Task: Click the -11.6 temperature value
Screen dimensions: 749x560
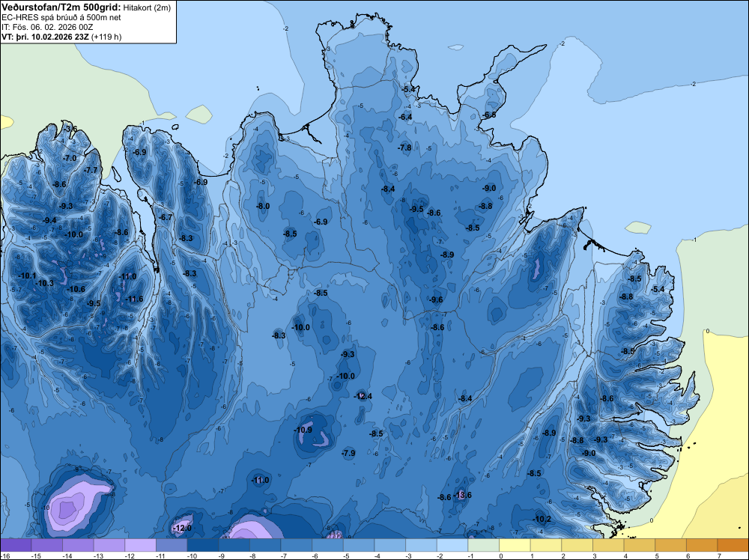Action: pos(134,299)
